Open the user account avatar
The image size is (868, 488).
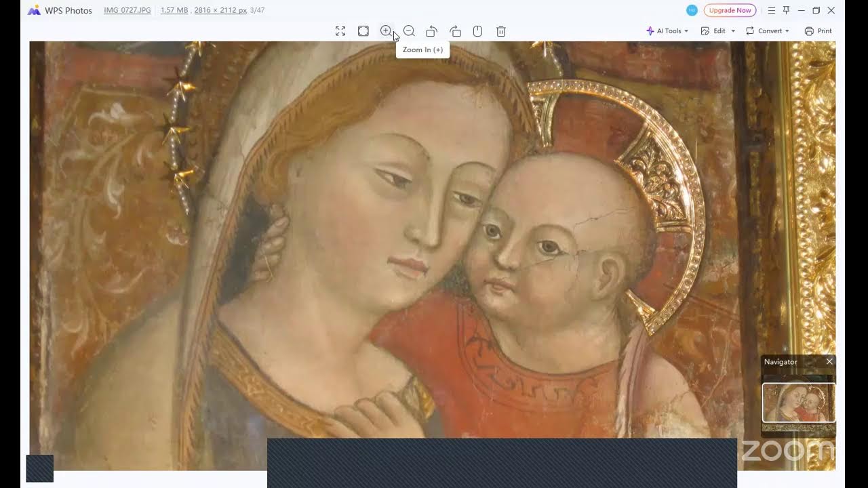[692, 10]
